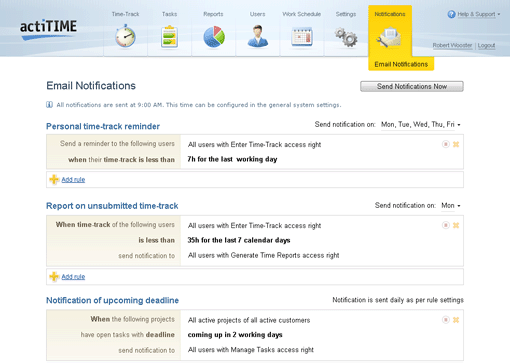Image resolution: width=510 pixels, height=363 pixels.
Task: Click Send Notifications Now button
Action: [412, 86]
